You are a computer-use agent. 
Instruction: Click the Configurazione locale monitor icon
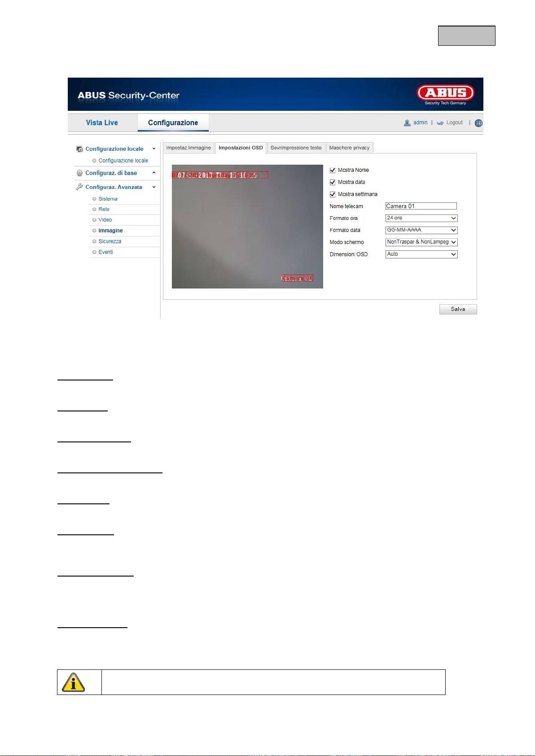[79, 149]
